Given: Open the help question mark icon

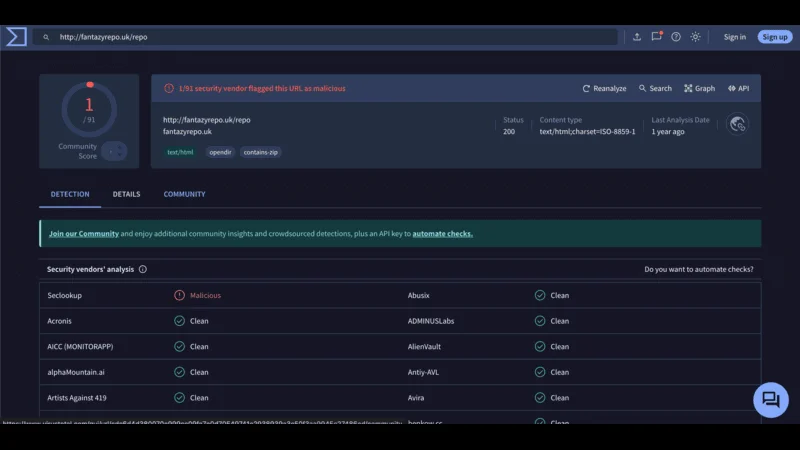Looking at the screenshot, I should coord(676,37).
